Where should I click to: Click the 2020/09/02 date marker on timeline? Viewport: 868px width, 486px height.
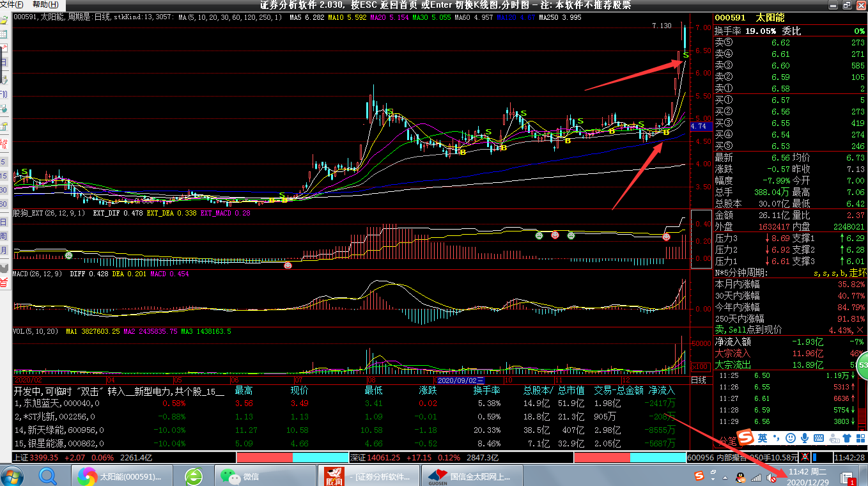(460, 380)
